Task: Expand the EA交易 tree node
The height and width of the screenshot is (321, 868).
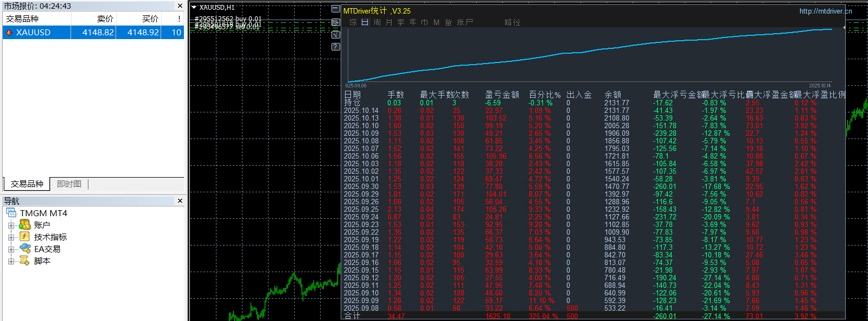Action: pyautogui.click(x=11, y=249)
